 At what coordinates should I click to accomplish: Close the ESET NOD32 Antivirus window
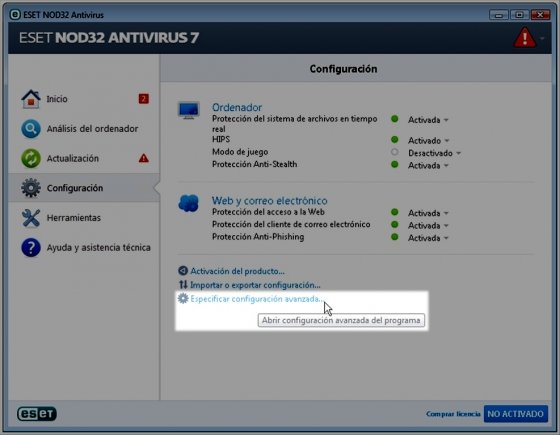coord(540,15)
